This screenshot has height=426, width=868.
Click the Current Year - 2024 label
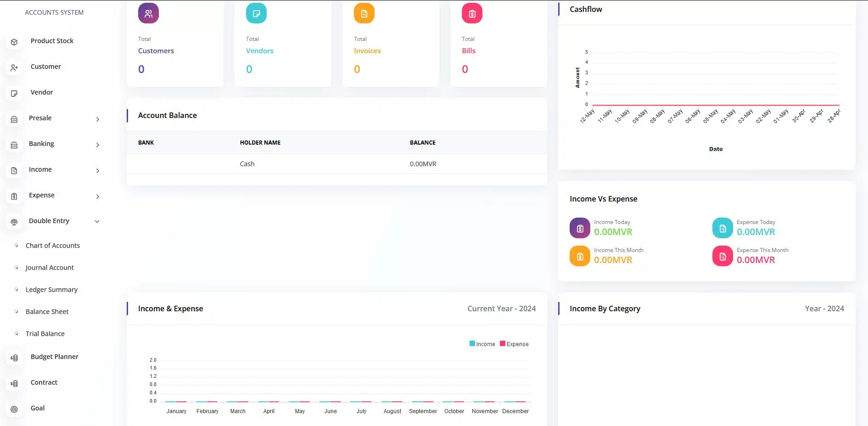point(501,309)
